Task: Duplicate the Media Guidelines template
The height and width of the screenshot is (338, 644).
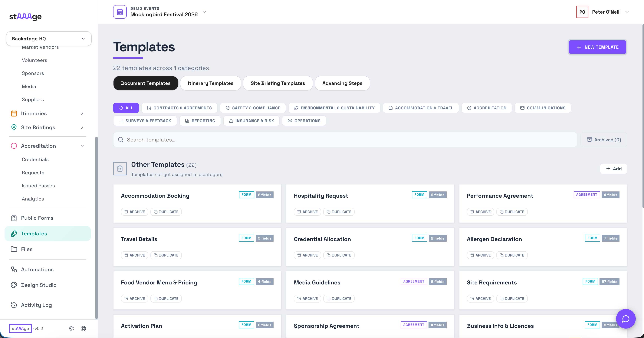Action: tap(339, 299)
